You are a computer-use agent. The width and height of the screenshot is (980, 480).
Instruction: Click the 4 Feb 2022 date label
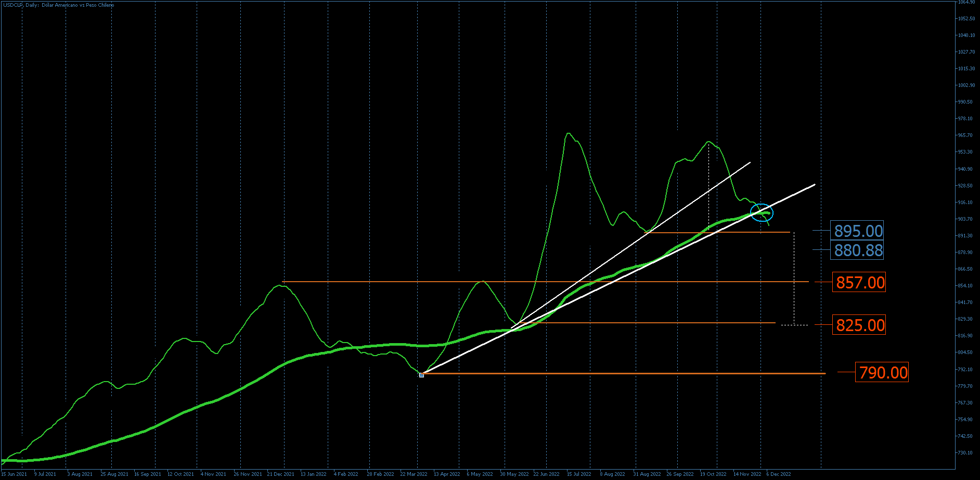(346, 474)
